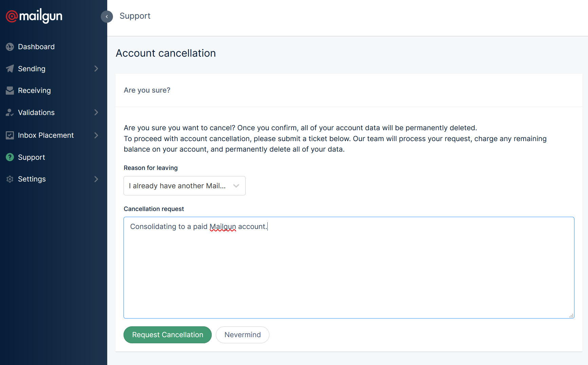588x365 pixels.
Task: Click the Mailgun logo
Action: [x=34, y=16]
